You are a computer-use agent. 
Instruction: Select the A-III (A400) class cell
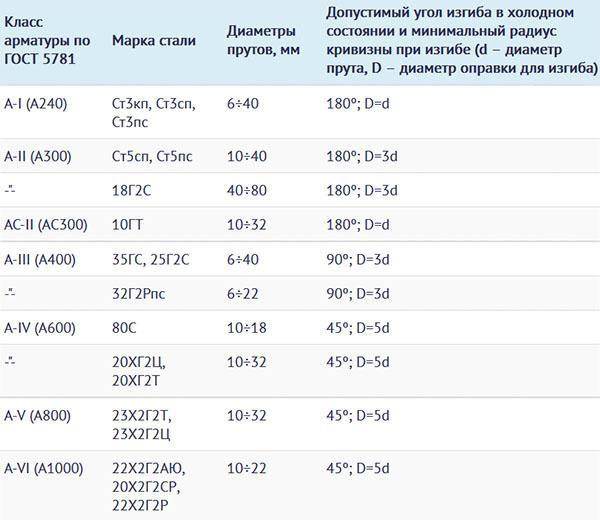point(40,260)
